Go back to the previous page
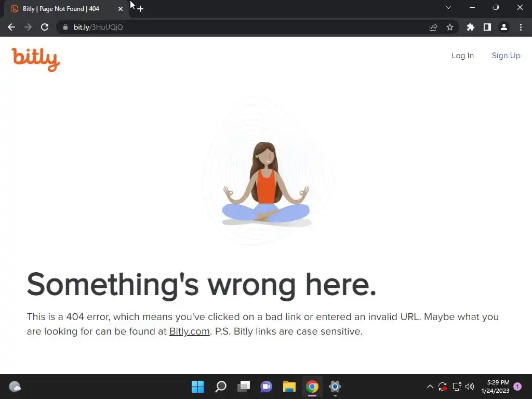This screenshot has width=532, height=399. tap(11, 27)
